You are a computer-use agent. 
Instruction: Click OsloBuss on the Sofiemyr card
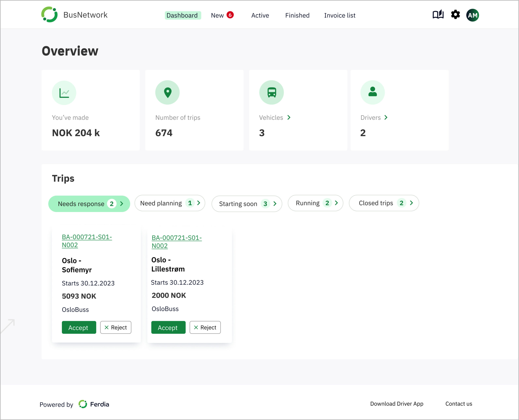[x=75, y=310]
